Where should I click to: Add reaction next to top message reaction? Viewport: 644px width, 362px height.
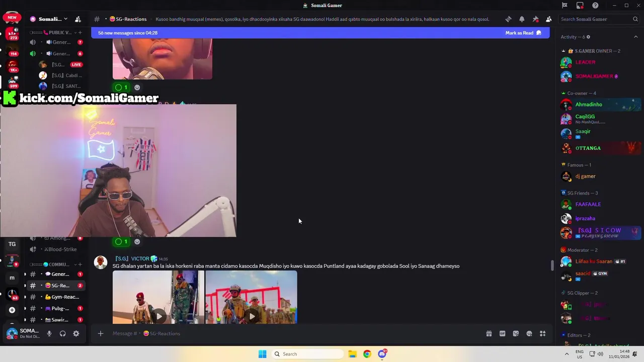[137, 87]
